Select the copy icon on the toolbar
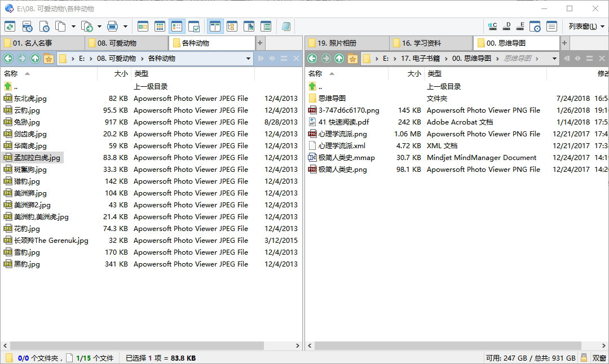Viewport: 609px width, 364px height. [60, 26]
